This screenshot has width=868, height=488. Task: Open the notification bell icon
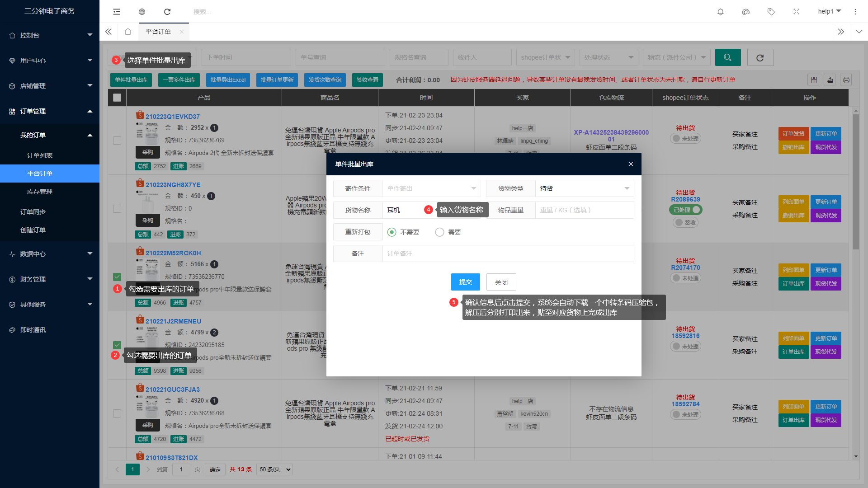coord(721,12)
